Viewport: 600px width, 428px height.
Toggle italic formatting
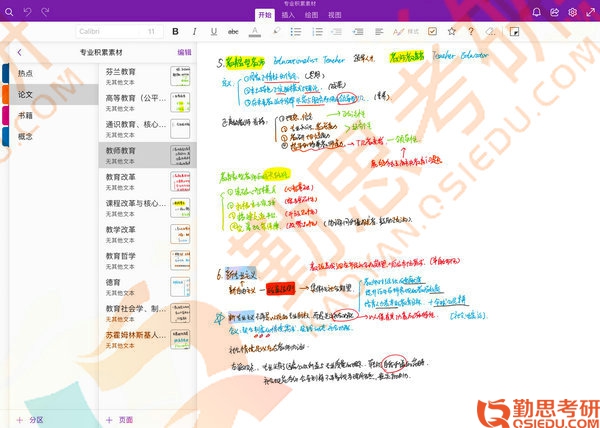[194, 32]
